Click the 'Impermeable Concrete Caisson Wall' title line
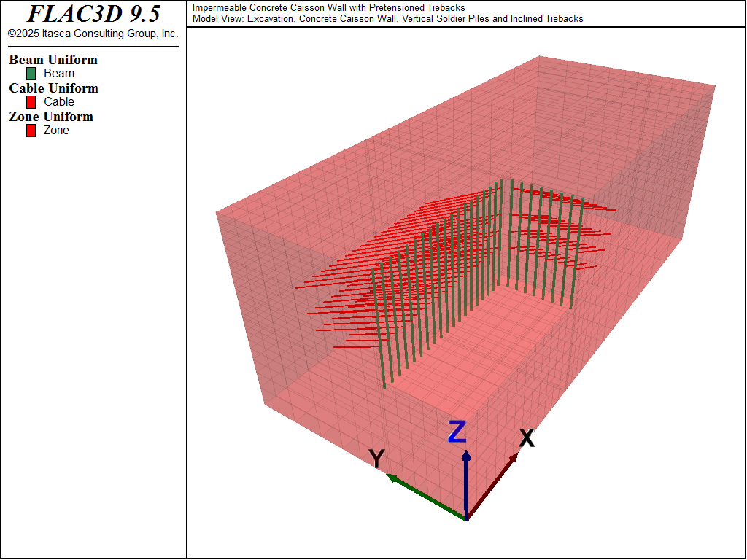This screenshot has height=560, width=747. tap(329, 7)
